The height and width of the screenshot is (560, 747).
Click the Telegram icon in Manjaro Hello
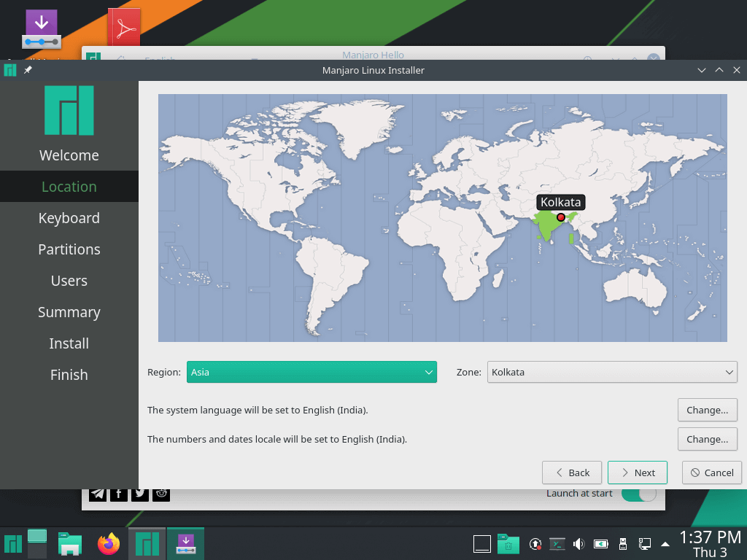coord(98,494)
